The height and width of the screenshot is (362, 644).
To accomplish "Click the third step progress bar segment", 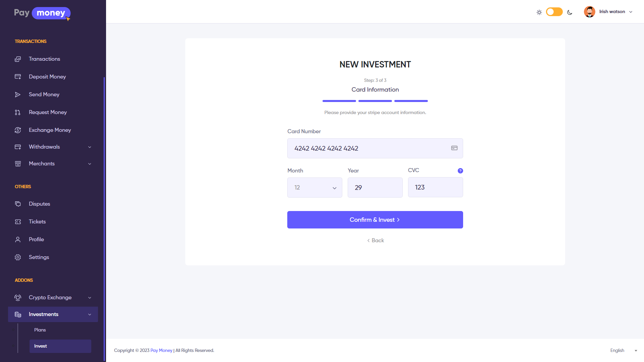I will click(x=411, y=101).
